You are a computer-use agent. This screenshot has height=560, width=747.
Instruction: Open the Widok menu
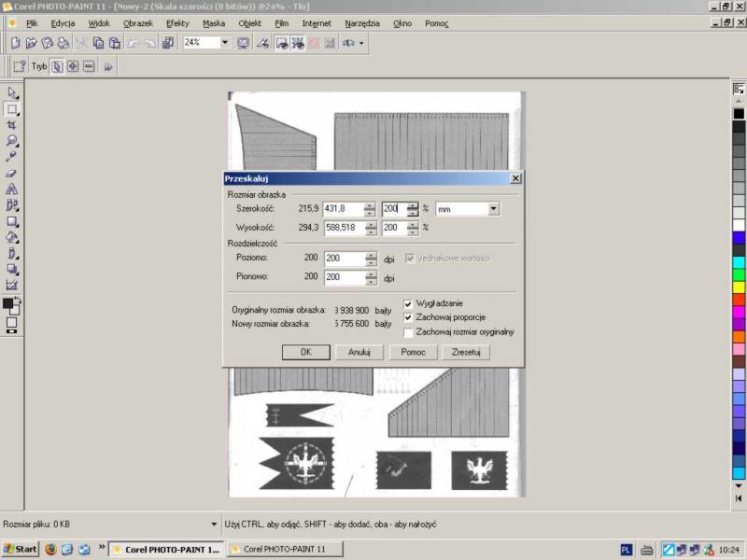click(99, 23)
